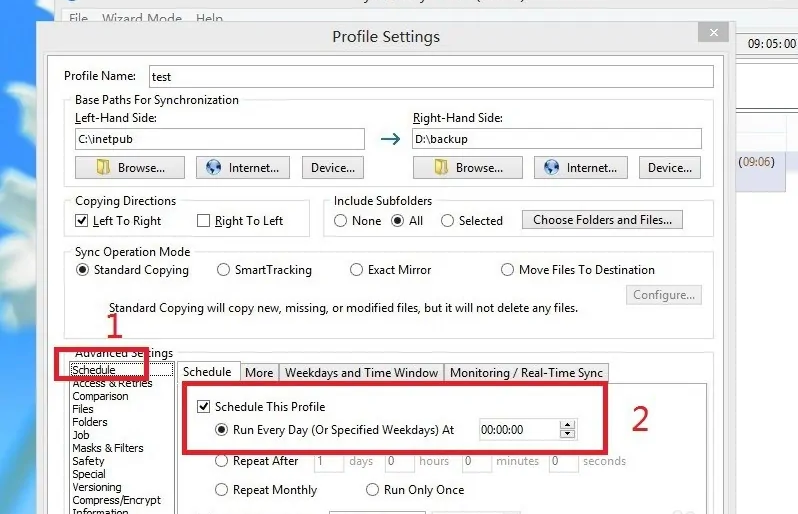Select the Run Only Once radio button
This screenshot has width=798, height=514.
click(373, 490)
